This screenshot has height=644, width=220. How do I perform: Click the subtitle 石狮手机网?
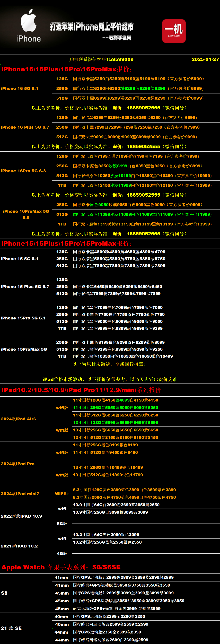point(120,38)
